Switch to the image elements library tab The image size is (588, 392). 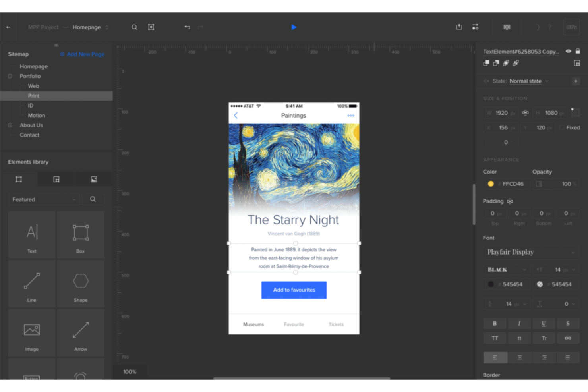pyautogui.click(x=94, y=180)
